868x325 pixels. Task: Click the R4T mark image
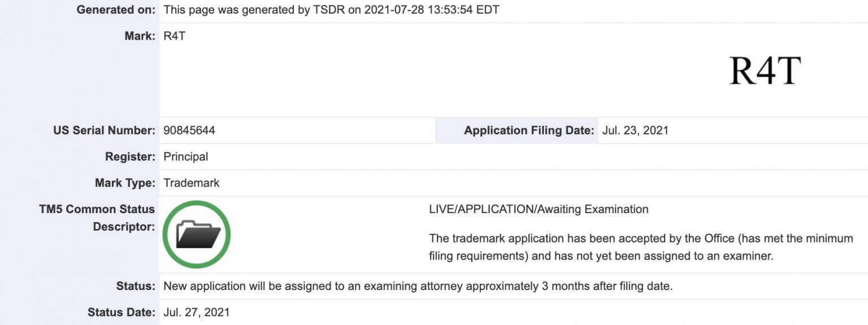coord(765,71)
